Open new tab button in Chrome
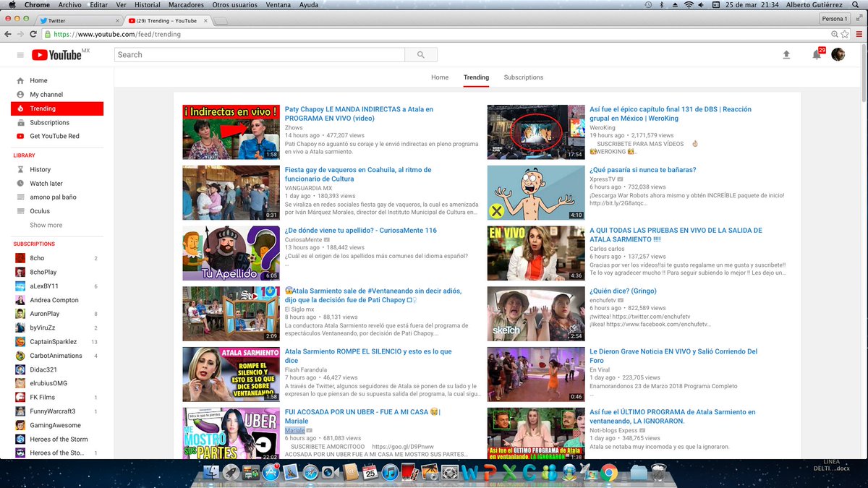 tap(221, 21)
